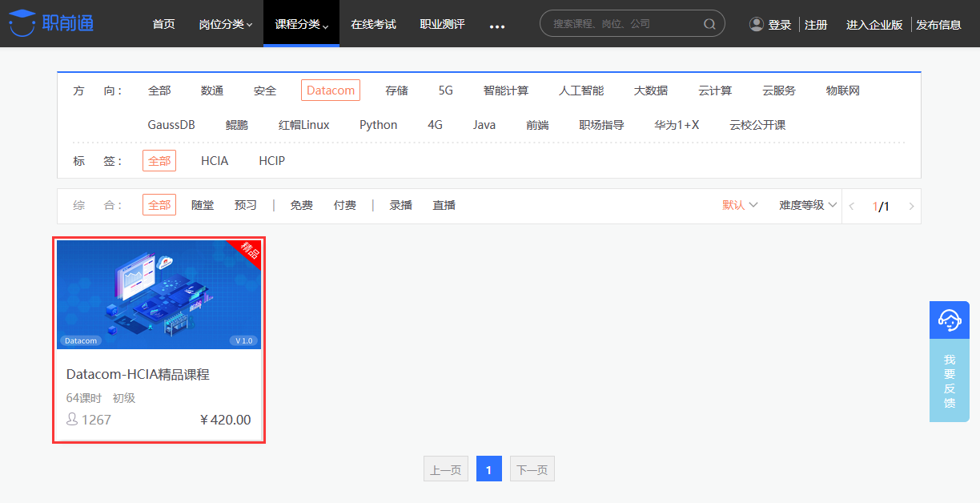Click the V 1.0 version badge on thumbnail
Viewport: 980px width, 503px height.
(243, 340)
